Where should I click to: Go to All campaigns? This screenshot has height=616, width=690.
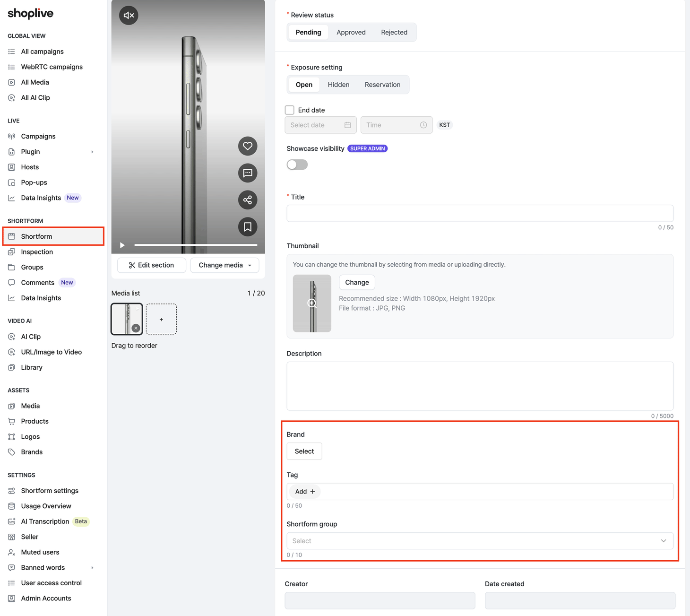[x=42, y=52]
